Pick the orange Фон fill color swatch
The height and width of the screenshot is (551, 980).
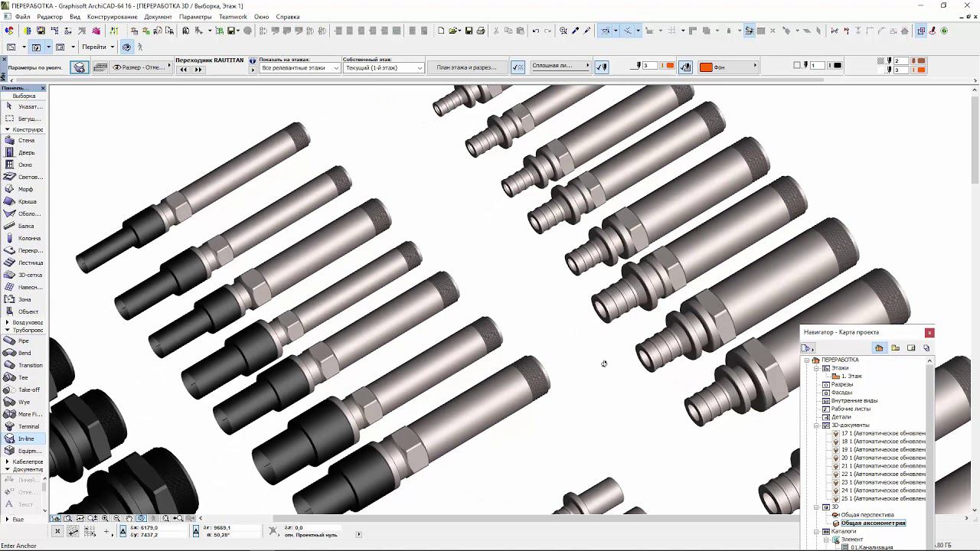click(x=706, y=67)
